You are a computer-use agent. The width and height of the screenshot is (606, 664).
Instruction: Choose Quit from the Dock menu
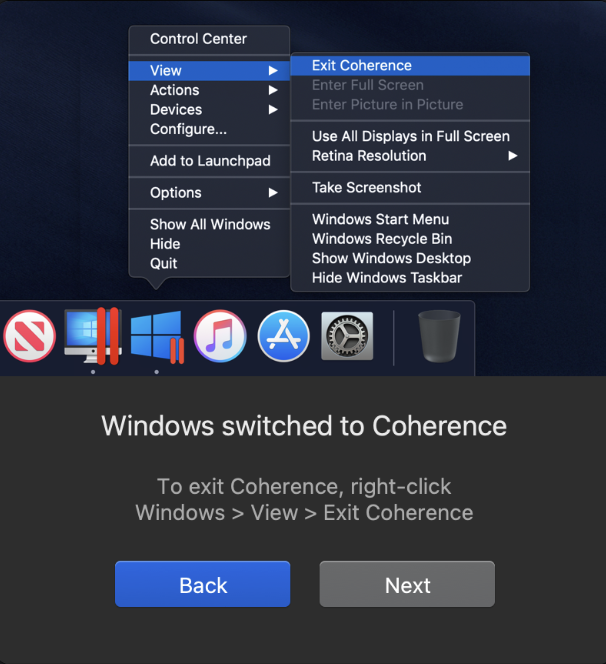pyautogui.click(x=209, y=263)
